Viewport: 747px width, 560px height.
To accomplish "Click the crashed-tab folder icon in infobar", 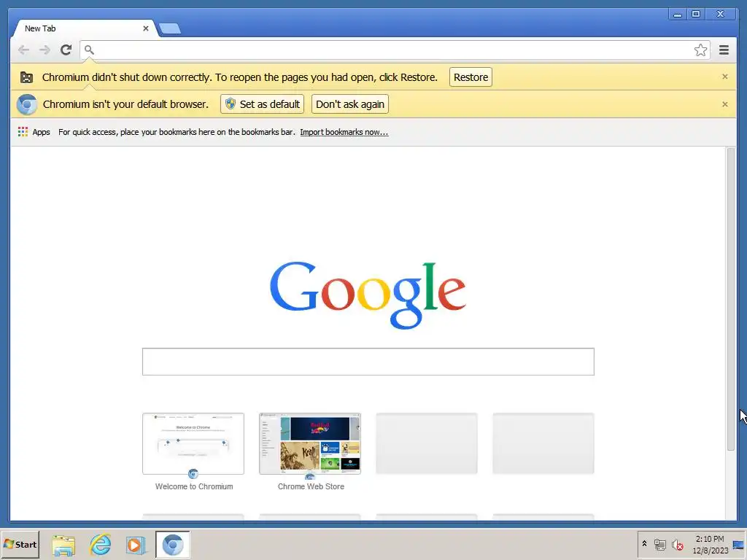I will [x=27, y=77].
